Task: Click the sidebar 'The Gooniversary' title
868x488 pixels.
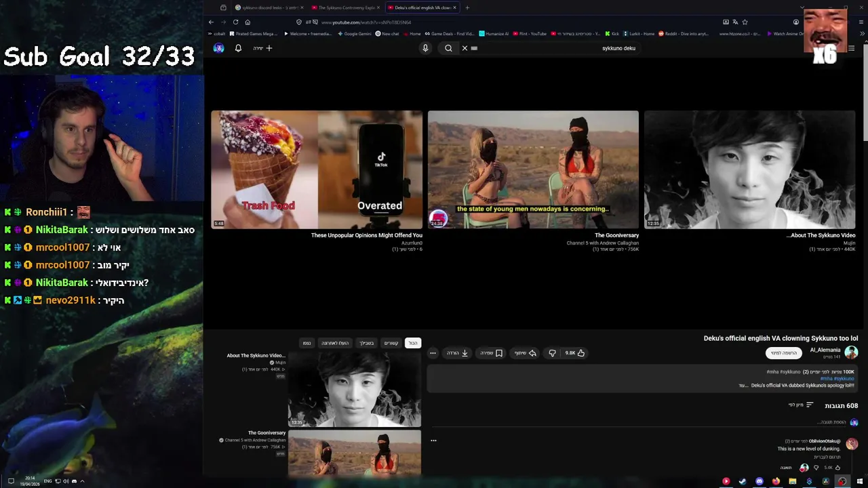Action: click(x=267, y=433)
